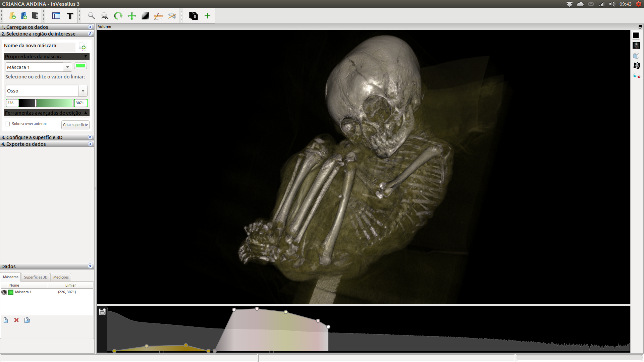644x362 pixels.
Task: Click the import DICOM folder icon
Action: pyautogui.click(x=12, y=16)
